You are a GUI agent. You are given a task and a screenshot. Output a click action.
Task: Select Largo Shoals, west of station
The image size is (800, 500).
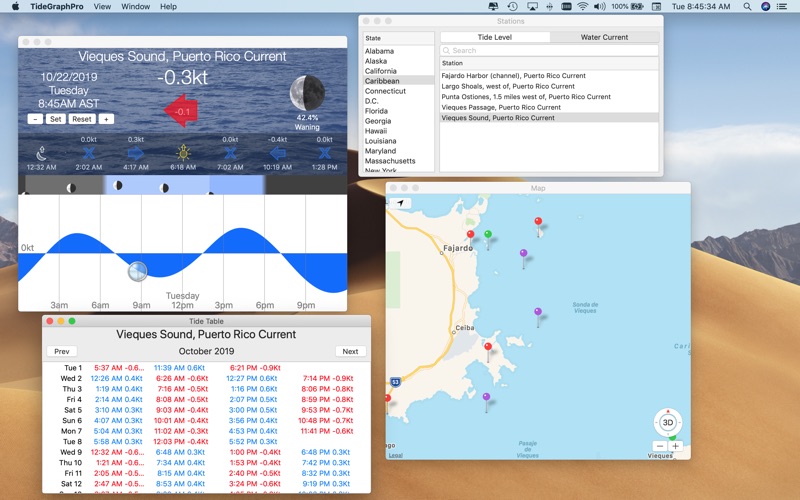point(549,86)
